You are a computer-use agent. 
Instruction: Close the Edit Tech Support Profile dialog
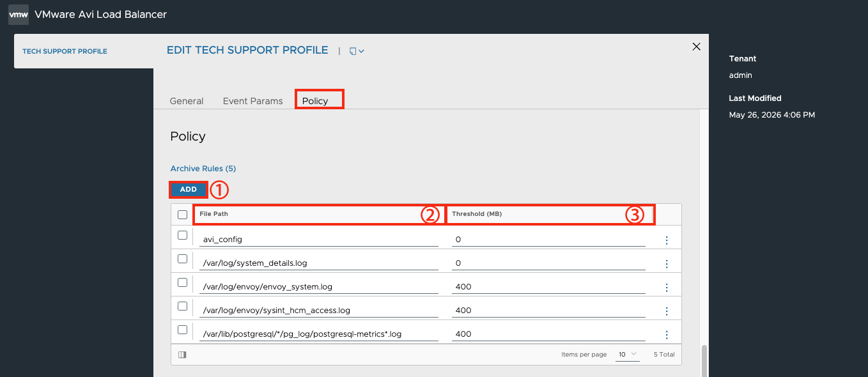pyautogui.click(x=697, y=47)
